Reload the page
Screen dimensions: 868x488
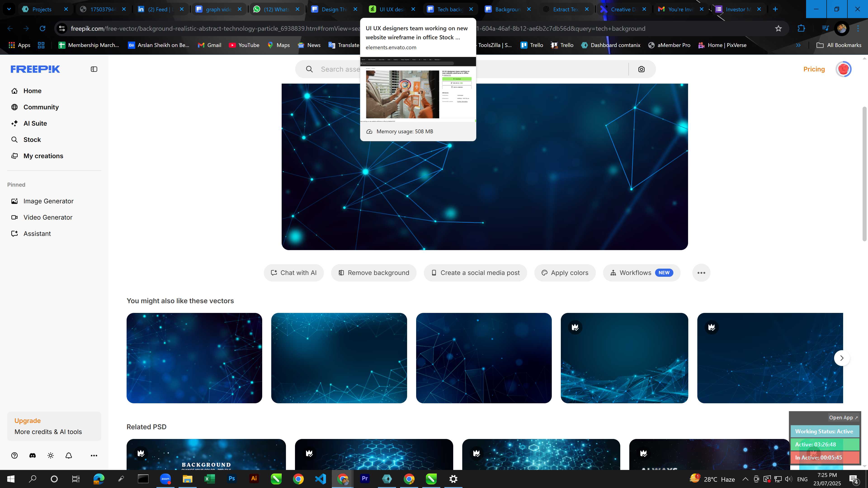pyautogui.click(x=42, y=29)
